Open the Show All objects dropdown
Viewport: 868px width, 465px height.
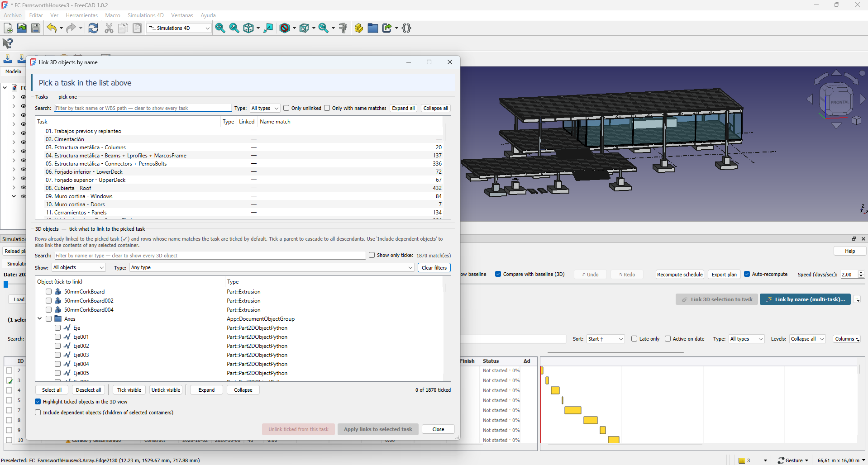(x=79, y=267)
